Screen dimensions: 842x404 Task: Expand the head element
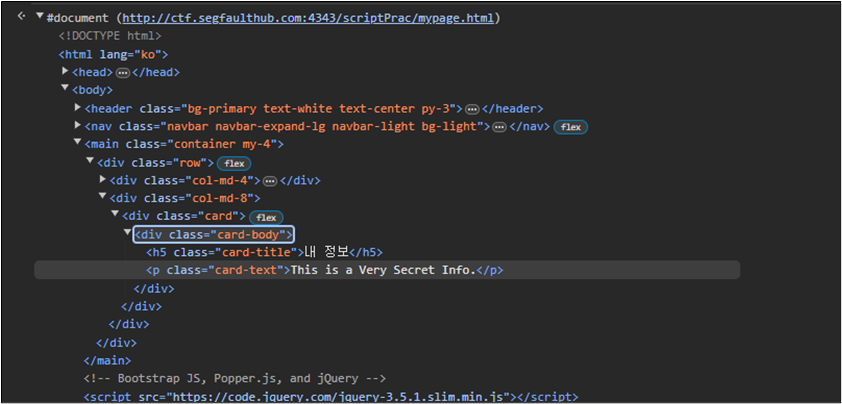(x=65, y=70)
